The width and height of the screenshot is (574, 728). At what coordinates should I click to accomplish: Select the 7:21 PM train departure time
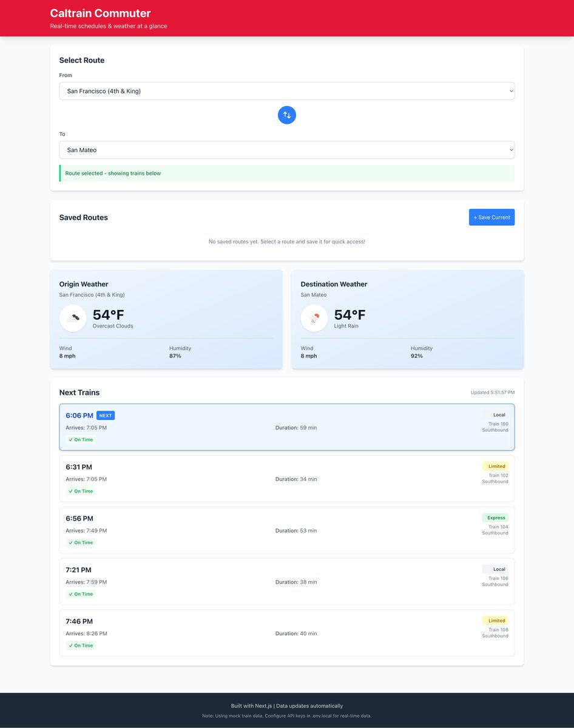78,570
